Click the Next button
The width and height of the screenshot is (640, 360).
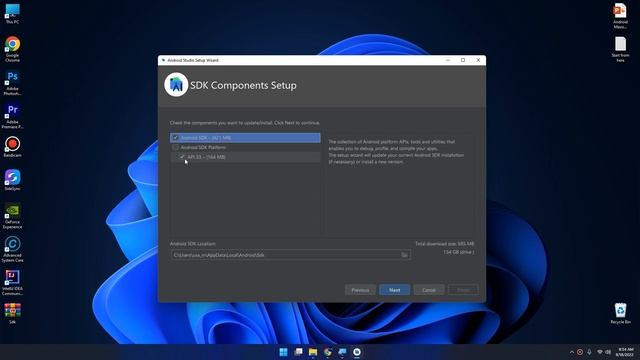(394, 290)
